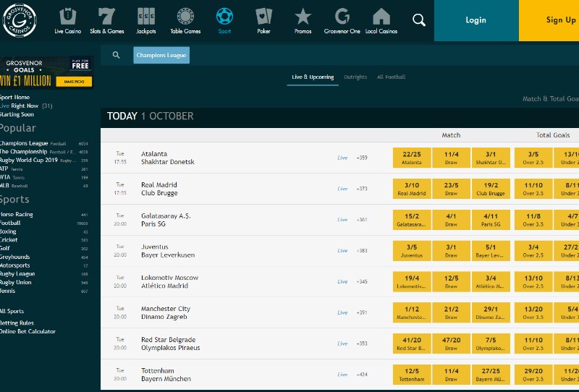The height and width of the screenshot is (392, 579).
Task: Open Rugby Union sport
Action: point(44,282)
